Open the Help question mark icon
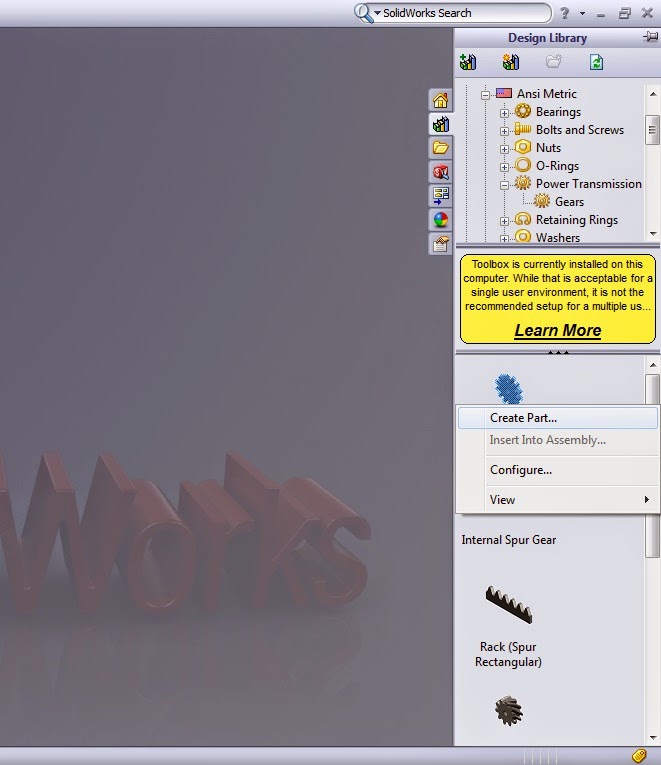 (564, 13)
